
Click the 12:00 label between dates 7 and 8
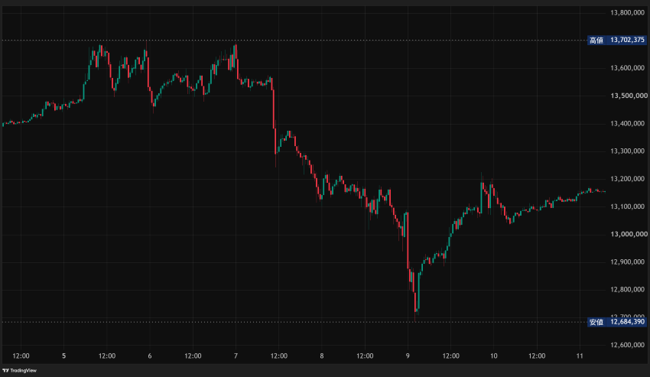[279, 356]
